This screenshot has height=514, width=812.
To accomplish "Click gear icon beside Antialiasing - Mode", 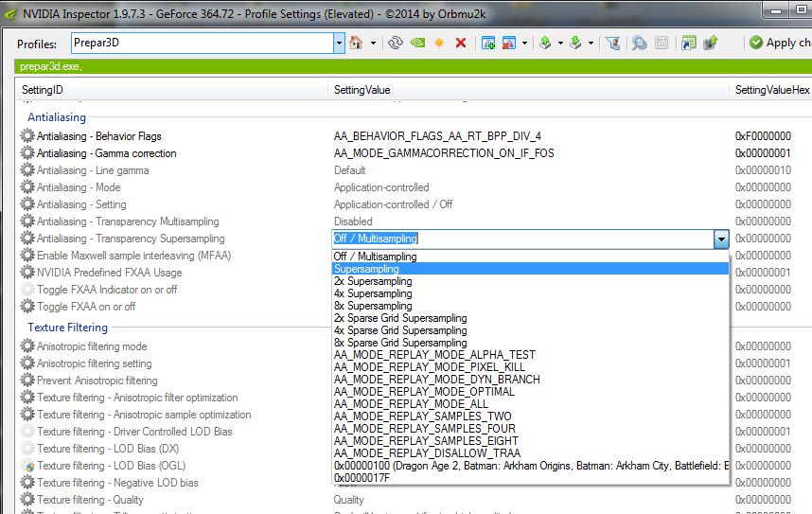I will click(27, 187).
